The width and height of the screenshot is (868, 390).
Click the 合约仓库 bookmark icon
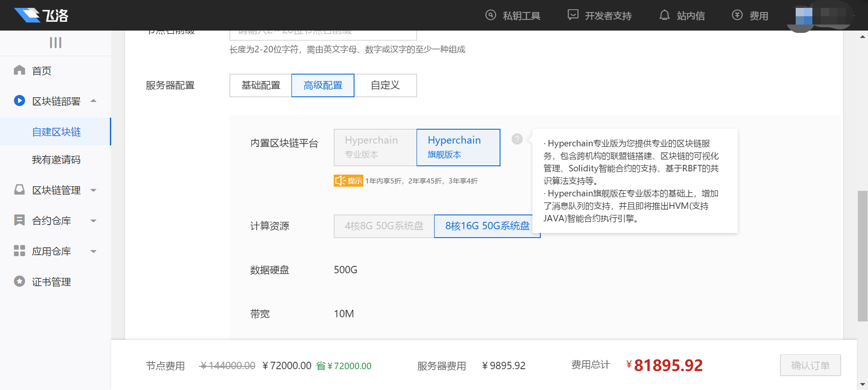pyautogui.click(x=19, y=220)
